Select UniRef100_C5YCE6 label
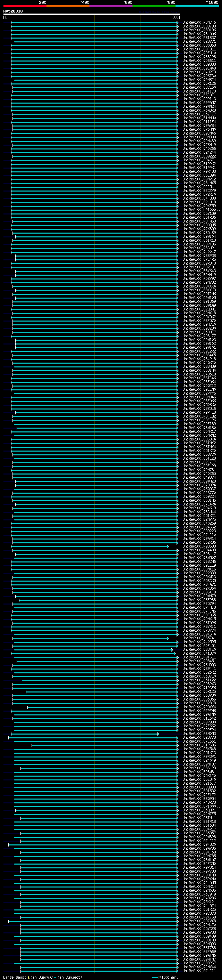This screenshot has height=980, width=222. click(x=199, y=929)
